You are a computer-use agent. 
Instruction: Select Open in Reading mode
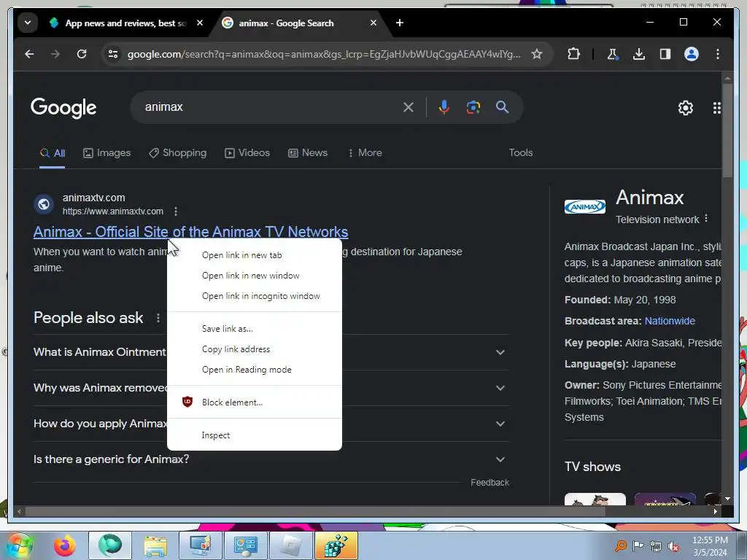click(x=255, y=370)
